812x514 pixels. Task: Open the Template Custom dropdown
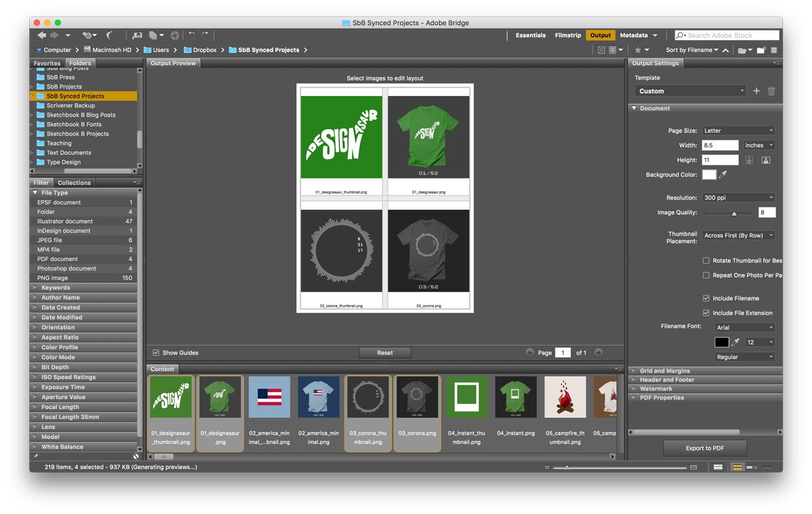tap(690, 91)
